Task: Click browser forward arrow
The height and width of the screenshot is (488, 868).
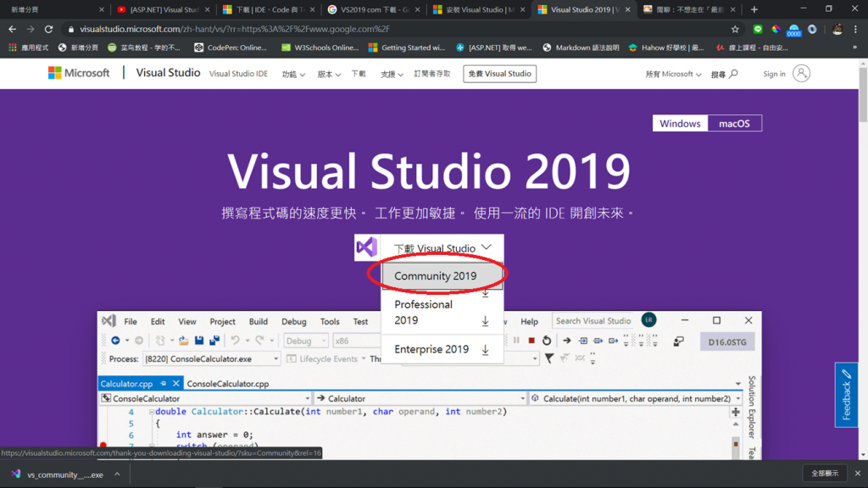Action: coord(30,29)
